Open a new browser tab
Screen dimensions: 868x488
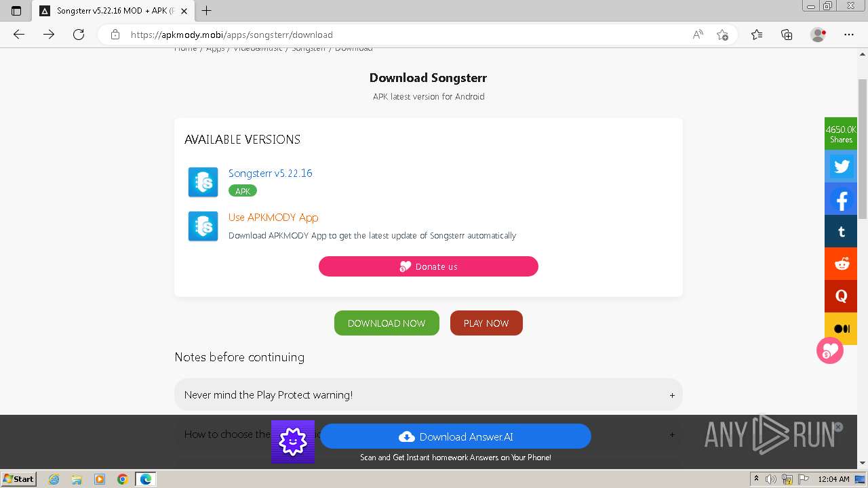point(207,11)
